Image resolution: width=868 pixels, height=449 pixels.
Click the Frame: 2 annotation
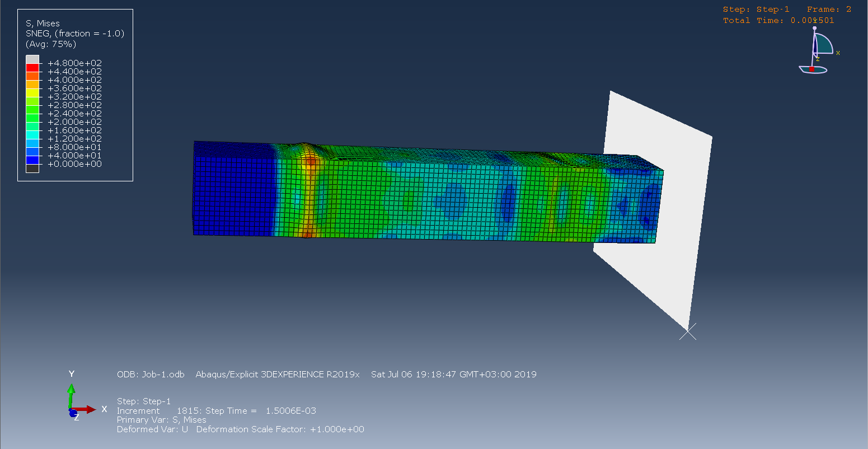point(829,10)
